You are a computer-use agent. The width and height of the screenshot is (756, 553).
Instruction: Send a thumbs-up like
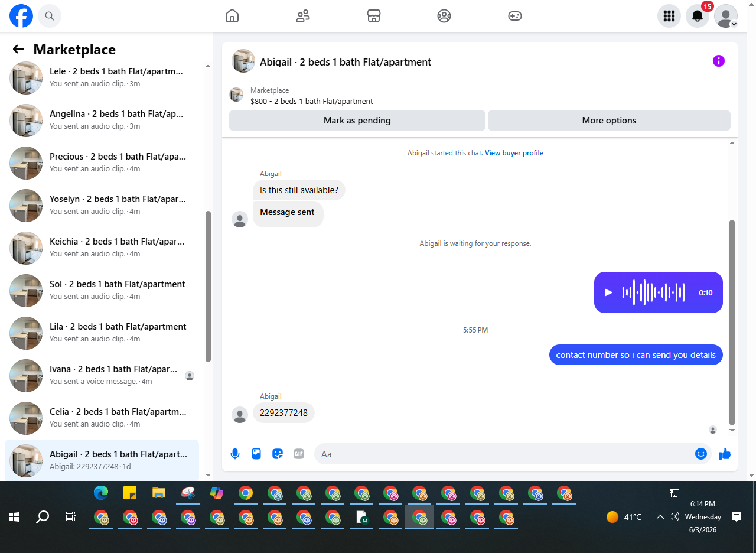tap(725, 454)
